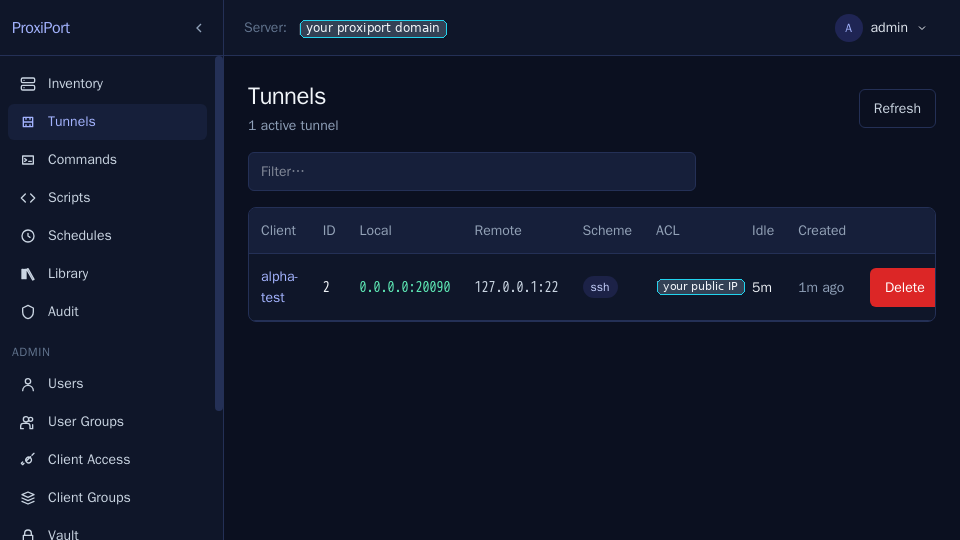Open Client Groups in sidebar
This screenshot has height=540, width=960.
[x=107, y=498]
